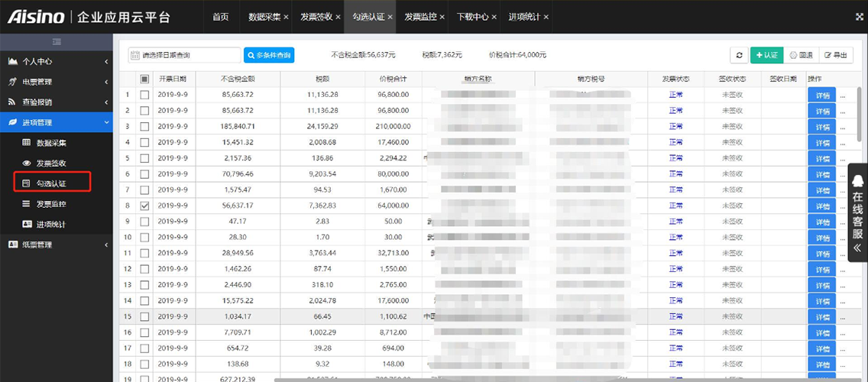Switch to the 进项统计 tab
The image size is (868, 382).
pos(525,17)
